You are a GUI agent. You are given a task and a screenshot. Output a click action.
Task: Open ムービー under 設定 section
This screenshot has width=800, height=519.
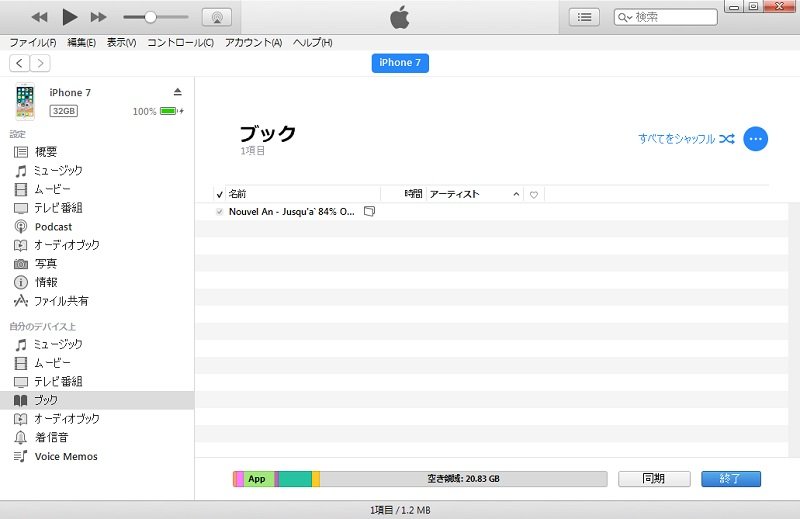[x=97, y=189]
